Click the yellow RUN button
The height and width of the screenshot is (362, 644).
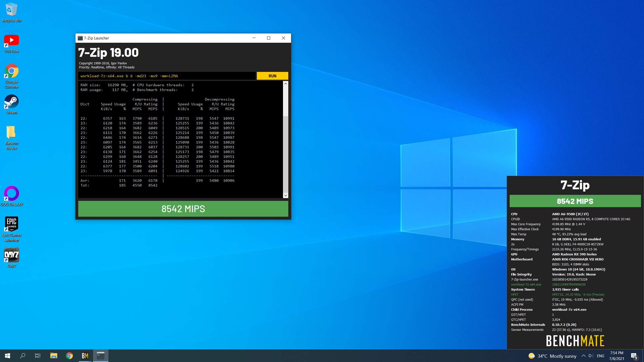point(272,76)
